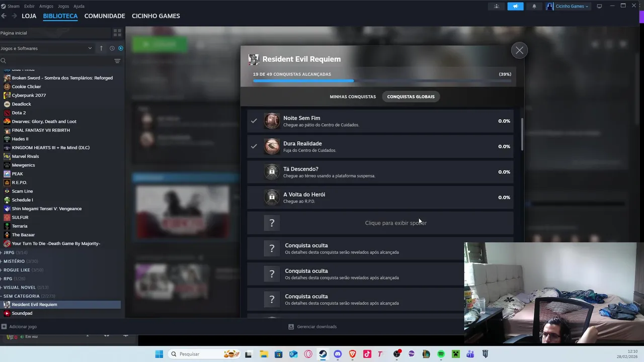
Task: Expand the JRPG collection
Action: [x=9, y=252]
